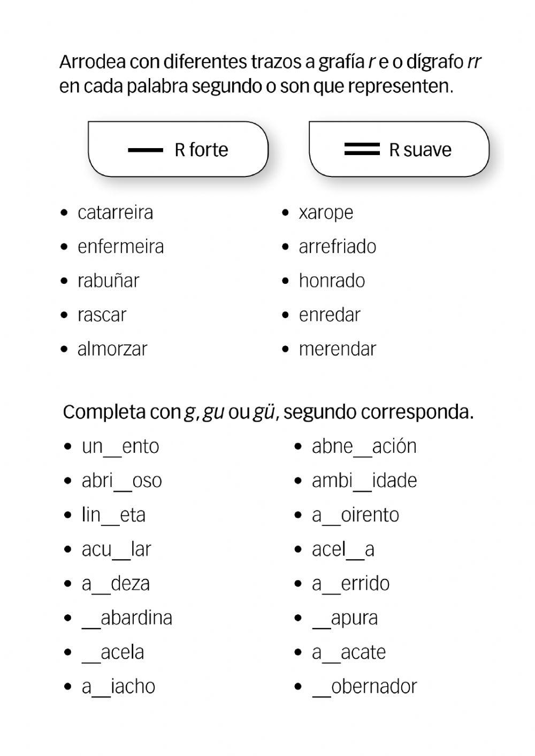Select the word honrado
The width and height of the screenshot is (535, 756).
pyautogui.click(x=332, y=281)
